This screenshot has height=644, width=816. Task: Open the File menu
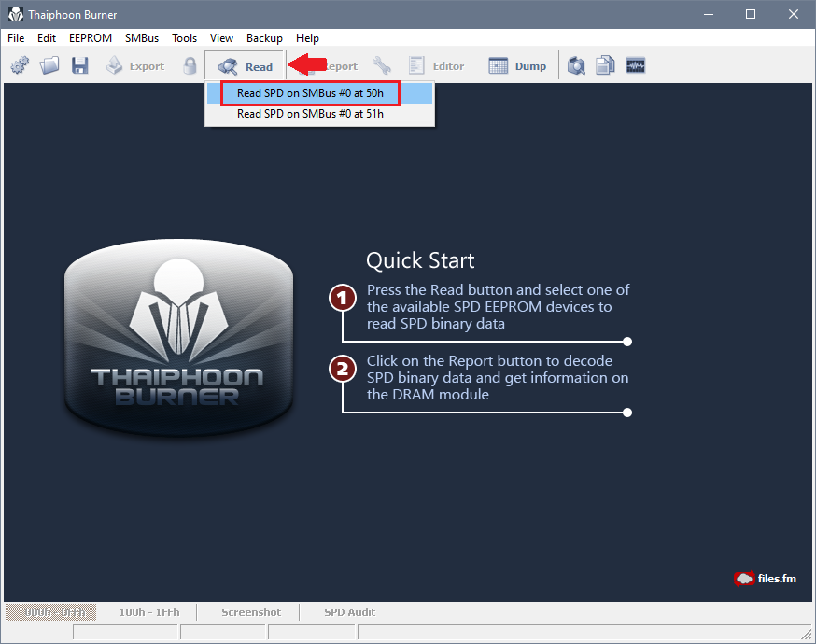(x=16, y=38)
